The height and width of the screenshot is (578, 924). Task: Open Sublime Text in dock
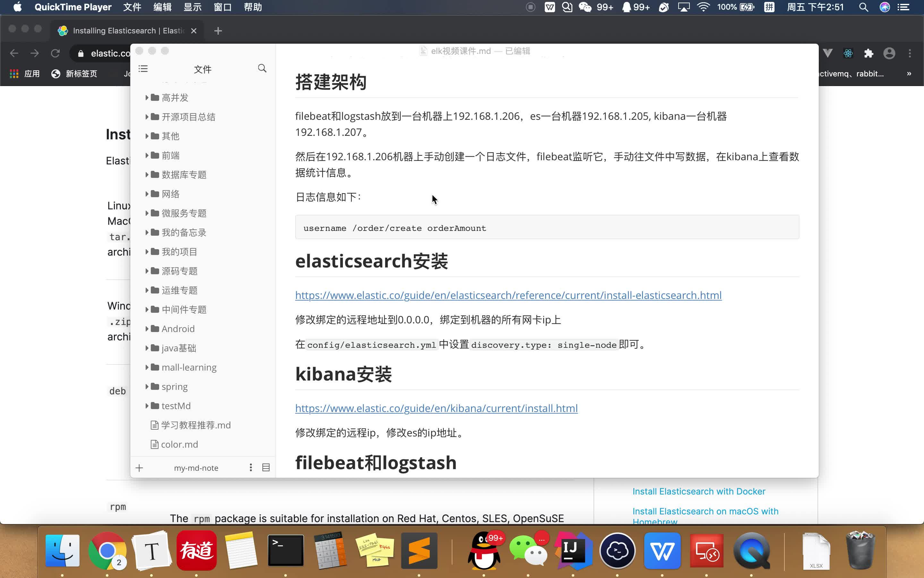coord(419,550)
